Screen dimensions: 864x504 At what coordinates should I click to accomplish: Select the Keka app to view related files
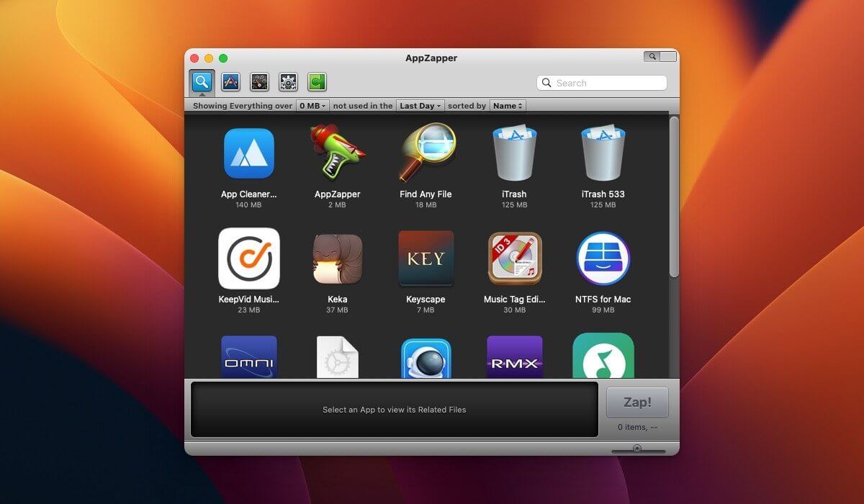338,258
